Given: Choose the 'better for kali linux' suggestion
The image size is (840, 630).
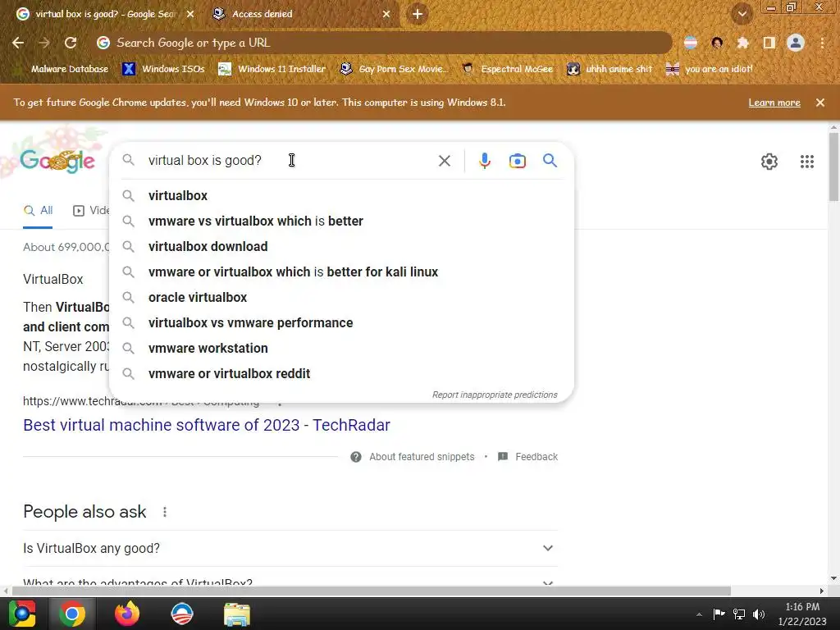Looking at the screenshot, I should (x=341, y=272).
